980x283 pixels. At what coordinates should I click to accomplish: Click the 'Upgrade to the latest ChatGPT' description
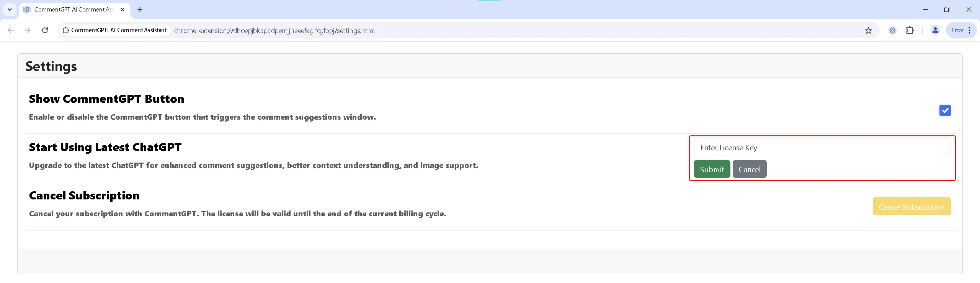point(254,165)
